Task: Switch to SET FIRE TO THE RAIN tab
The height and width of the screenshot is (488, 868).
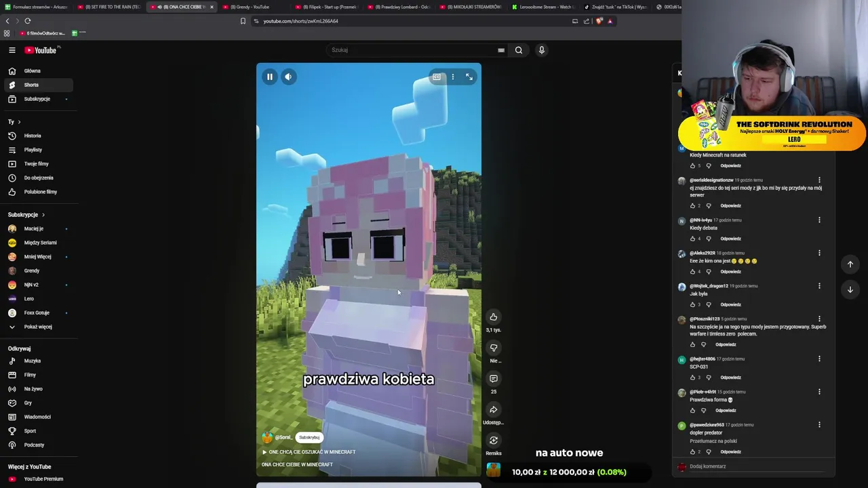Action: [x=108, y=7]
